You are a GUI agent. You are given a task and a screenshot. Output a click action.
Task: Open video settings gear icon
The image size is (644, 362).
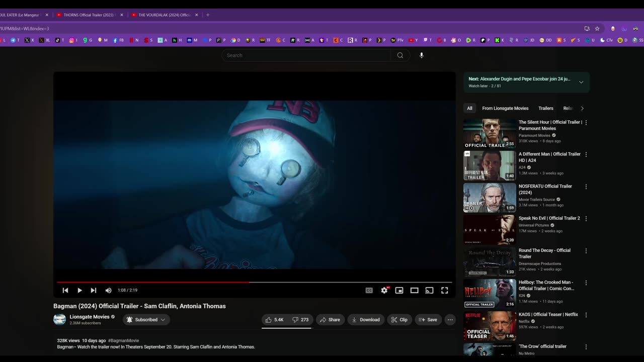(384, 290)
